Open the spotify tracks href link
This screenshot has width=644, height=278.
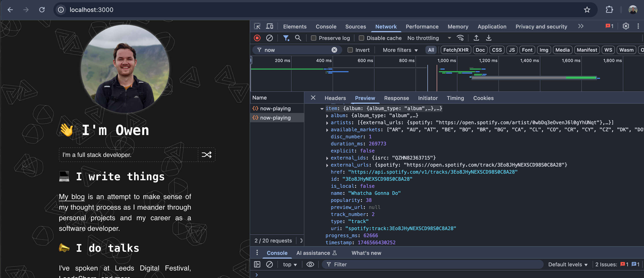pyautogui.click(x=432, y=172)
